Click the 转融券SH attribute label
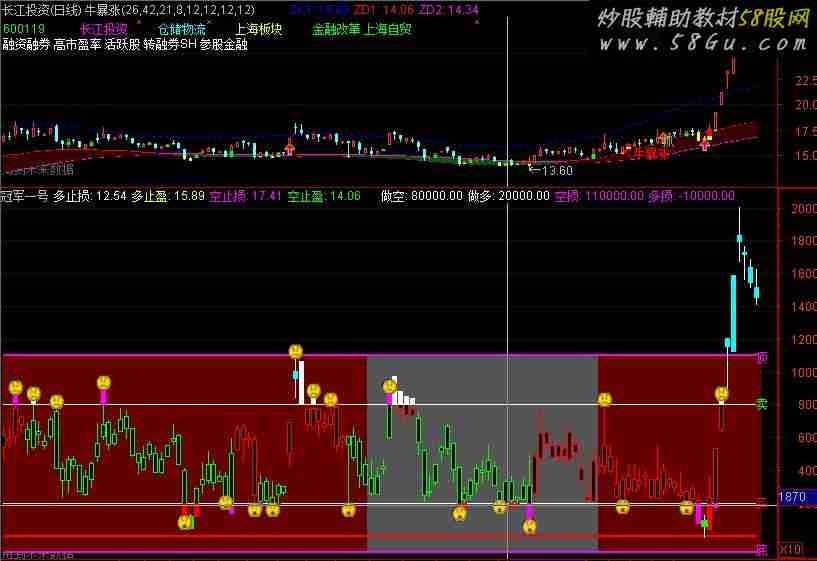817x561 pixels. coord(170,45)
